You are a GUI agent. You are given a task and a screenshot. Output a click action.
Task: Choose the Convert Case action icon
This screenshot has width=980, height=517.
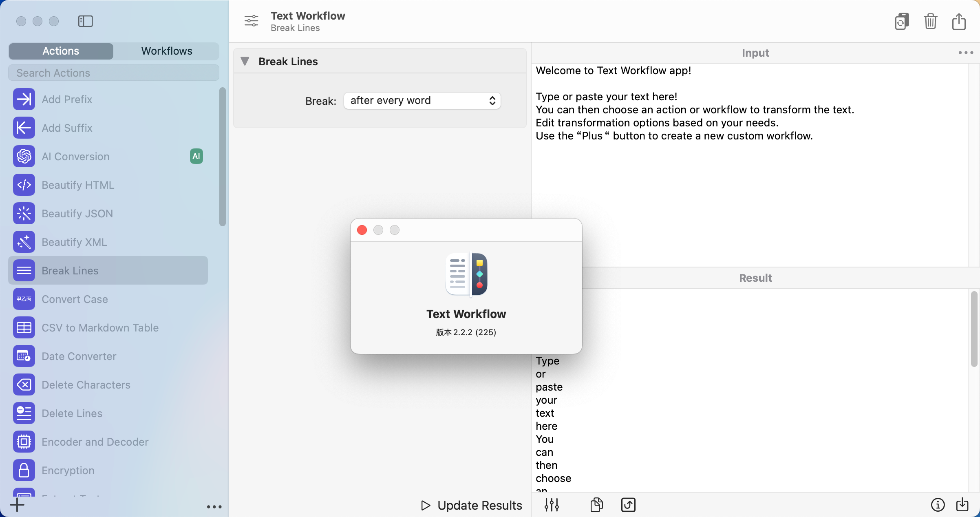pos(24,299)
